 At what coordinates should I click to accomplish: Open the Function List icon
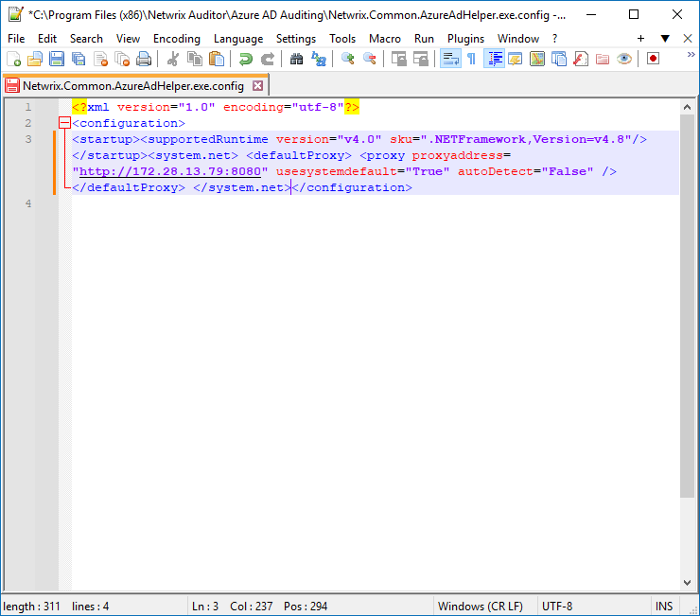coord(581,59)
